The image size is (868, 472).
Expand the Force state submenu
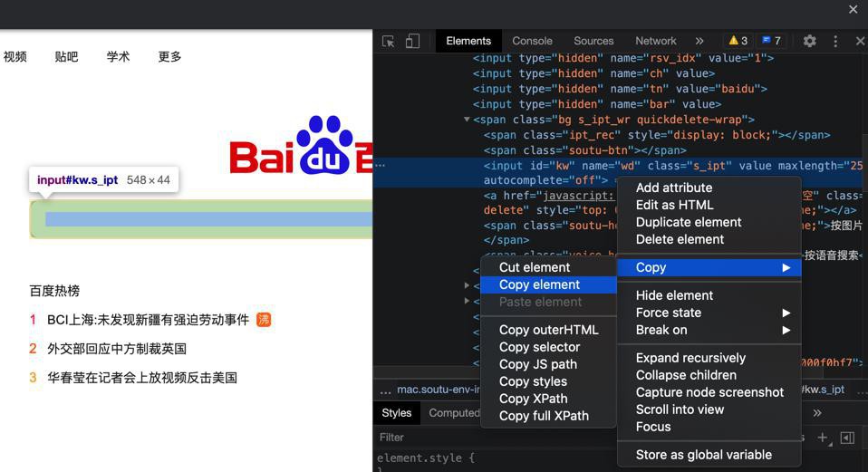tap(709, 313)
